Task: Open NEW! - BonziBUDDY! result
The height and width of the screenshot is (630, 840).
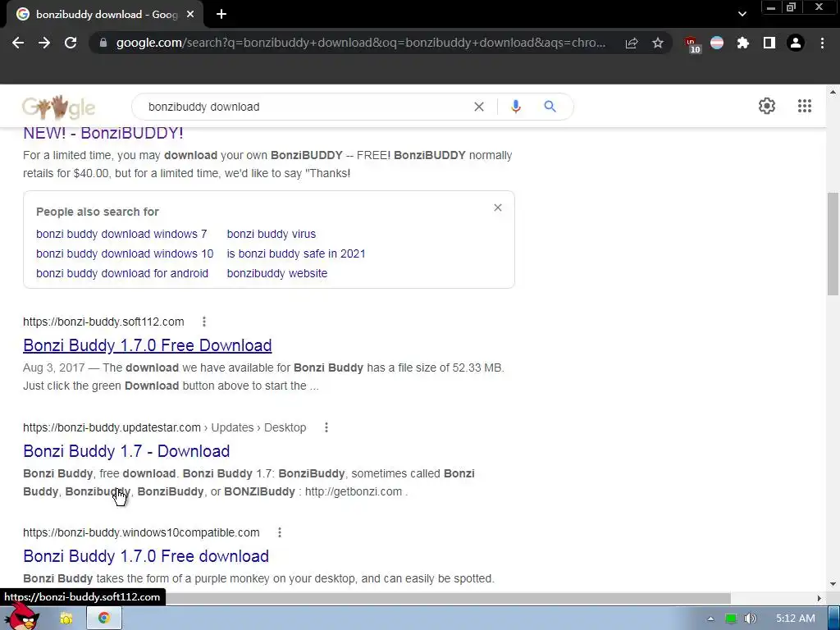Action: pyautogui.click(x=103, y=134)
